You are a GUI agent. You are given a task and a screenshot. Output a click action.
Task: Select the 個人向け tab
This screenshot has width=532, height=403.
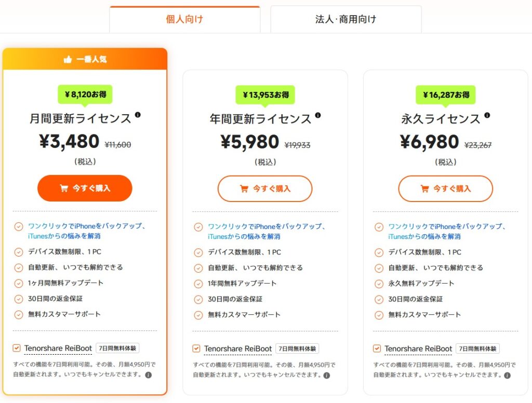click(184, 19)
